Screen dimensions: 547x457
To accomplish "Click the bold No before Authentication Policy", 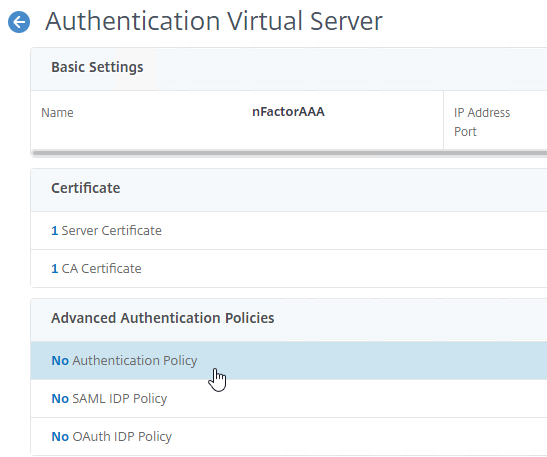I will point(60,361).
